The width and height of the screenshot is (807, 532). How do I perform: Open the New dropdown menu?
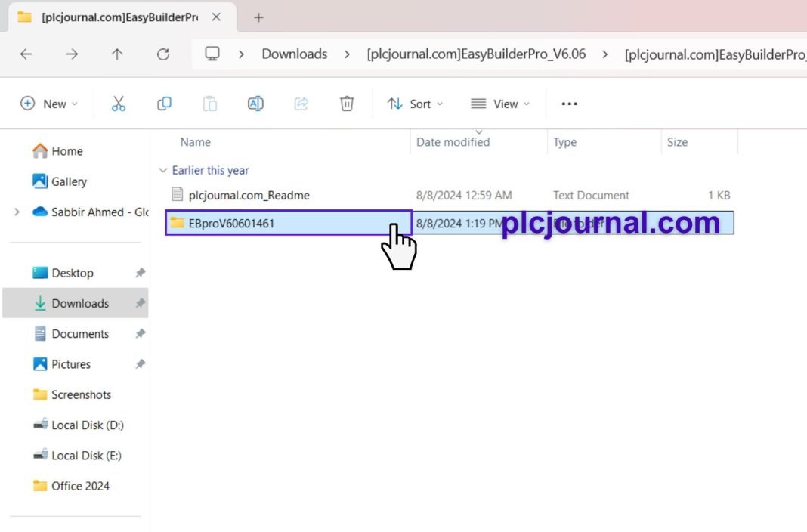point(49,104)
